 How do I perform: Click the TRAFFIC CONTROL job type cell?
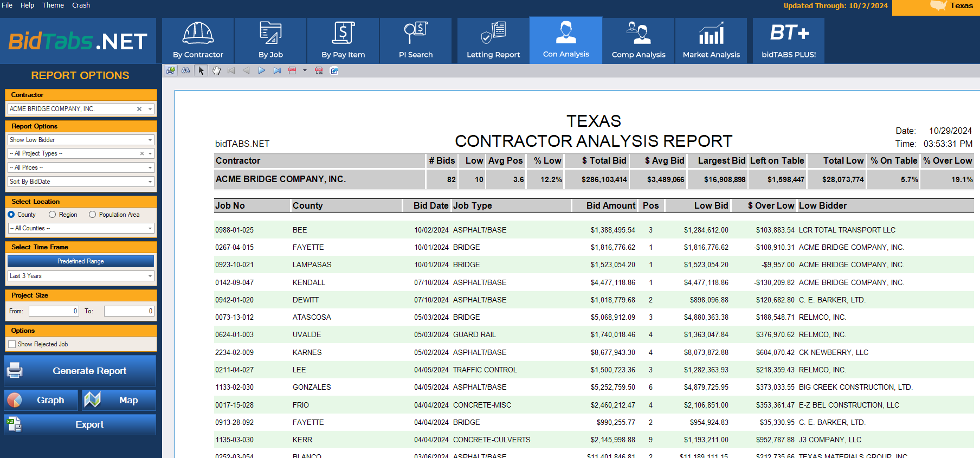point(485,370)
